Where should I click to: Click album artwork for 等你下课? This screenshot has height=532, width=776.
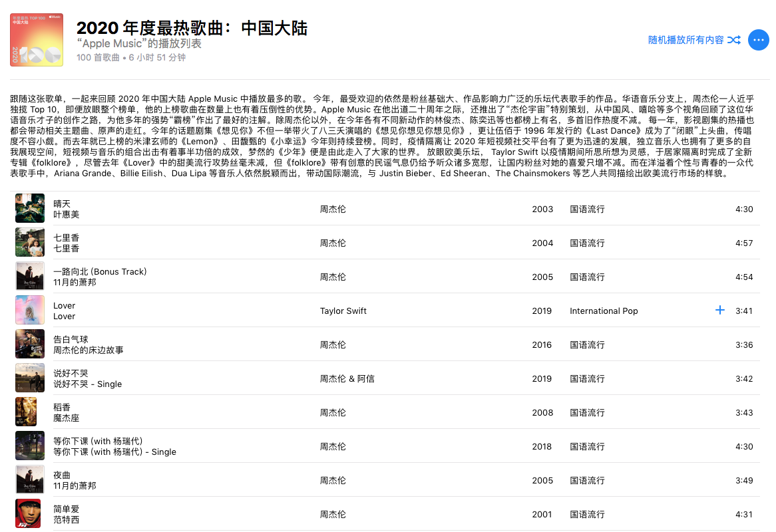[x=30, y=446]
